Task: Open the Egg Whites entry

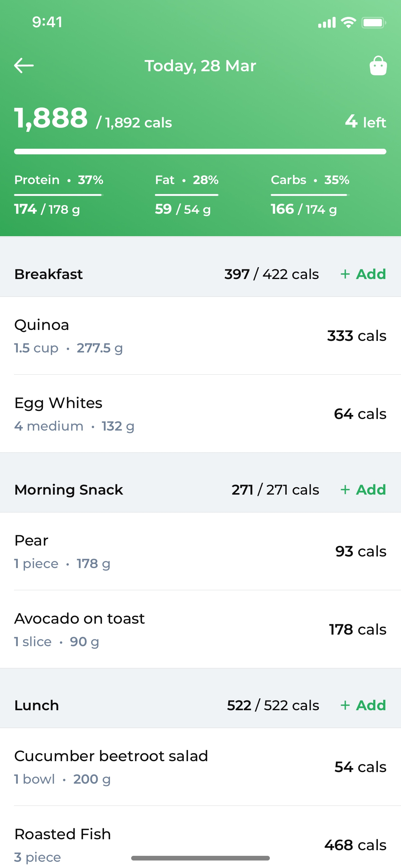Action: [x=200, y=414]
